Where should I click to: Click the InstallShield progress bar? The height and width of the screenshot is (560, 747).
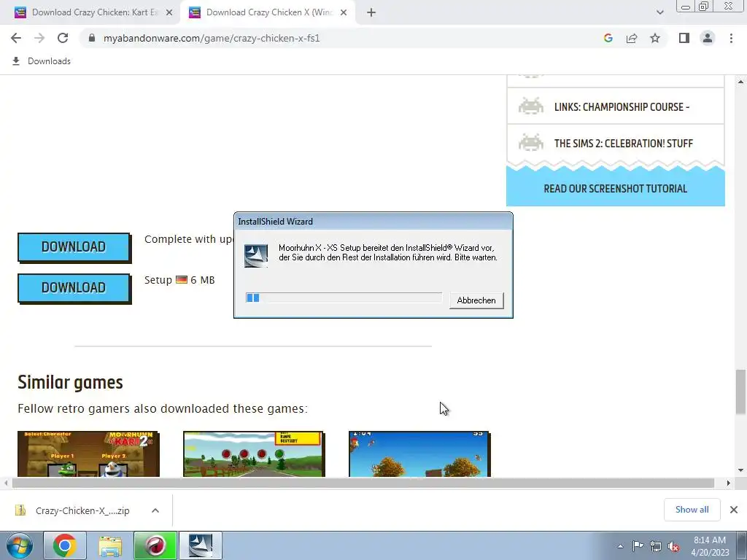[344, 298]
